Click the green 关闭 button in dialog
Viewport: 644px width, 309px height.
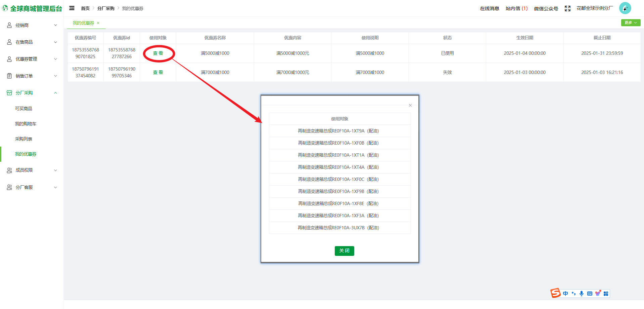344,251
